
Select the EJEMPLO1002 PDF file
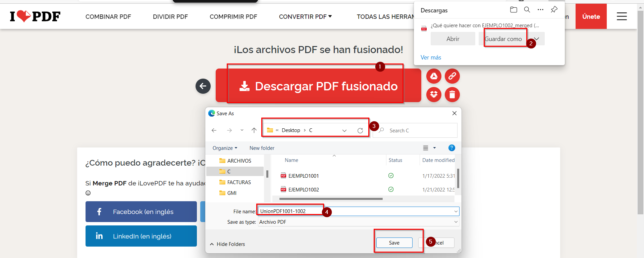304,189
